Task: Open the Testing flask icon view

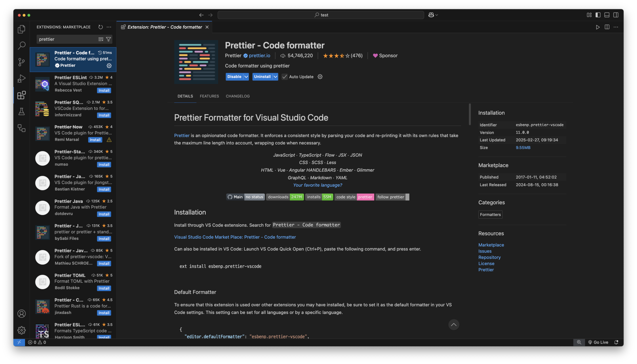Action: click(21, 111)
